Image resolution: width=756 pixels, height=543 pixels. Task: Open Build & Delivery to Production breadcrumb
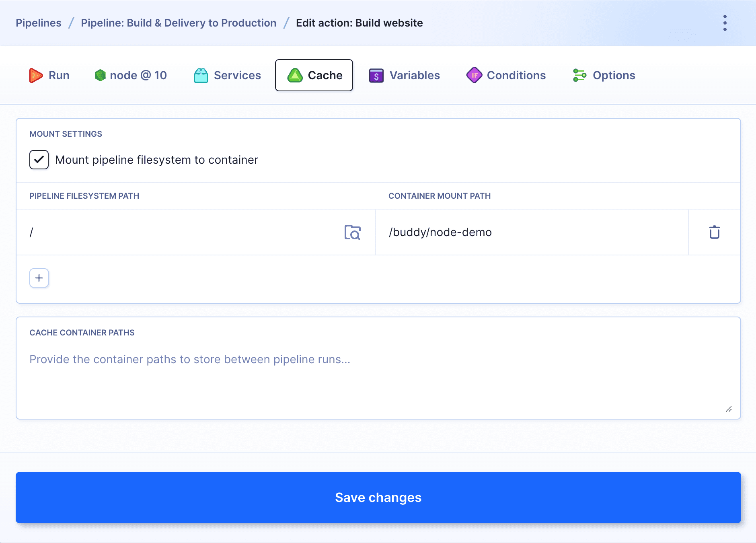coord(179,23)
